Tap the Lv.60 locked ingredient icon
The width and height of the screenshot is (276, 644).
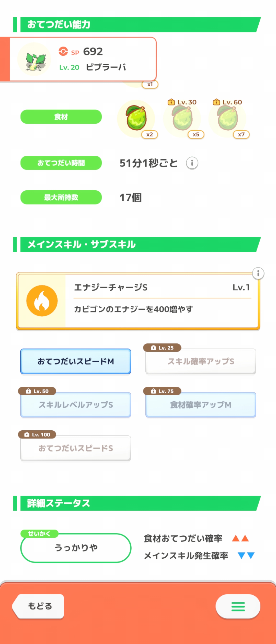(227, 119)
